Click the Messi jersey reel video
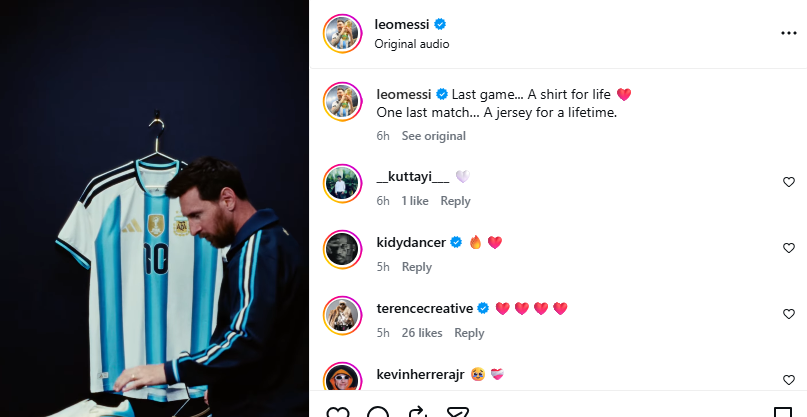This screenshot has width=807, height=417. 154,208
